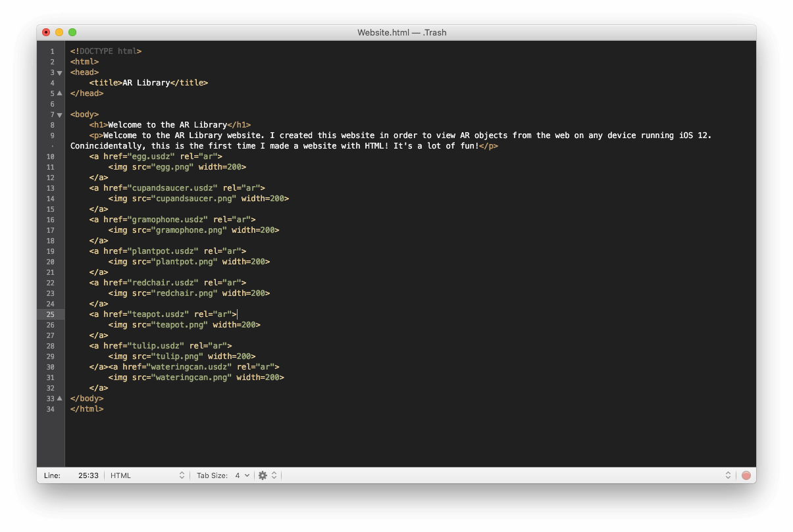Click the egg.usdz href value

tap(153, 157)
